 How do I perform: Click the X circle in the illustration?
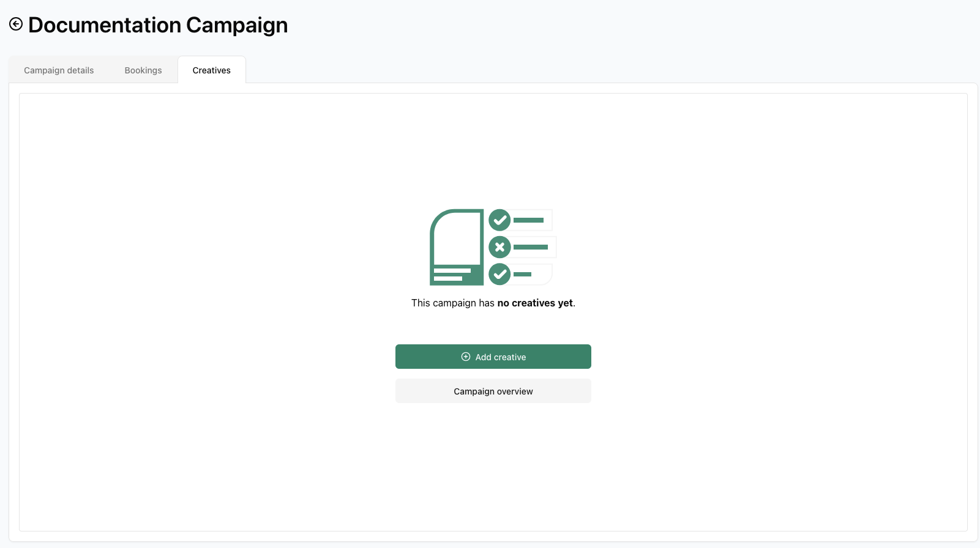click(499, 247)
